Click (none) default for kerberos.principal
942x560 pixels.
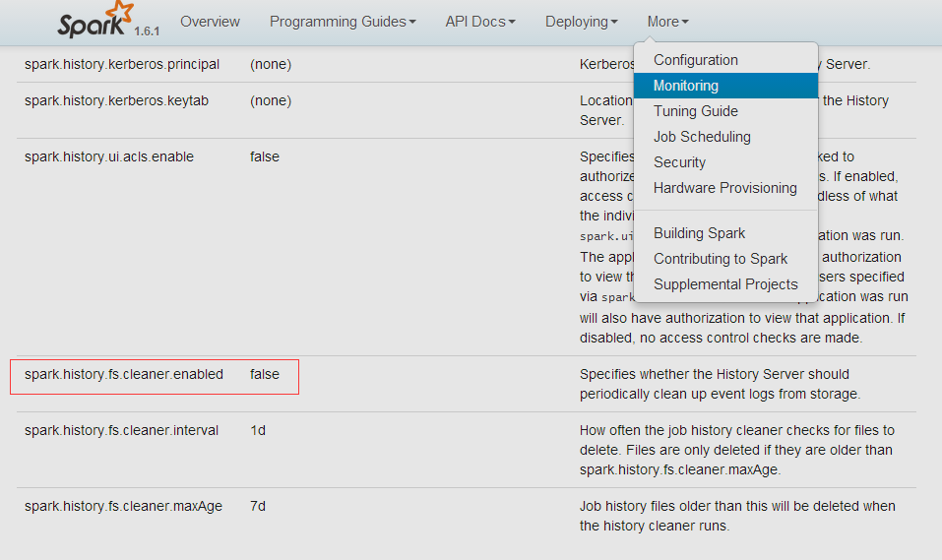pyautogui.click(x=271, y=64)
